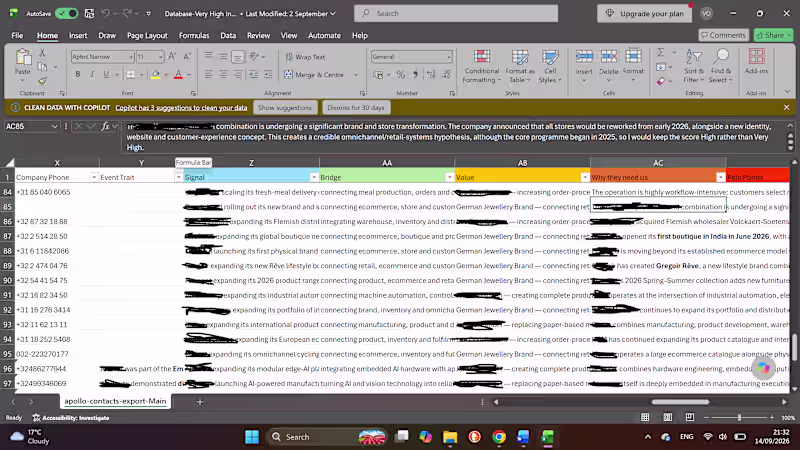800x450 pixels.
Task: Click the Insert cells icon
Action: tap(584, 57)
